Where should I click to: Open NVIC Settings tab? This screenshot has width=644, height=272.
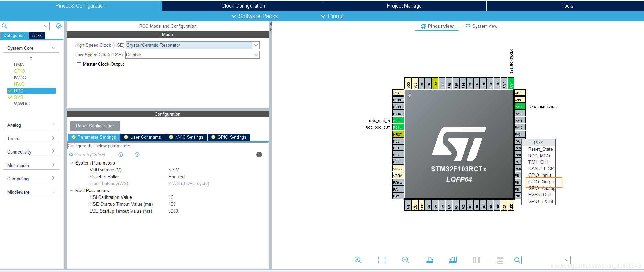[x=186, y=137]
